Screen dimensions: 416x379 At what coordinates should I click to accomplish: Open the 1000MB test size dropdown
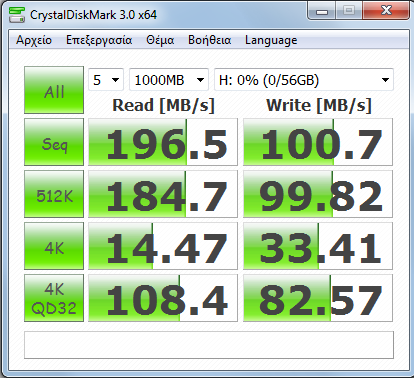[169, 80]
